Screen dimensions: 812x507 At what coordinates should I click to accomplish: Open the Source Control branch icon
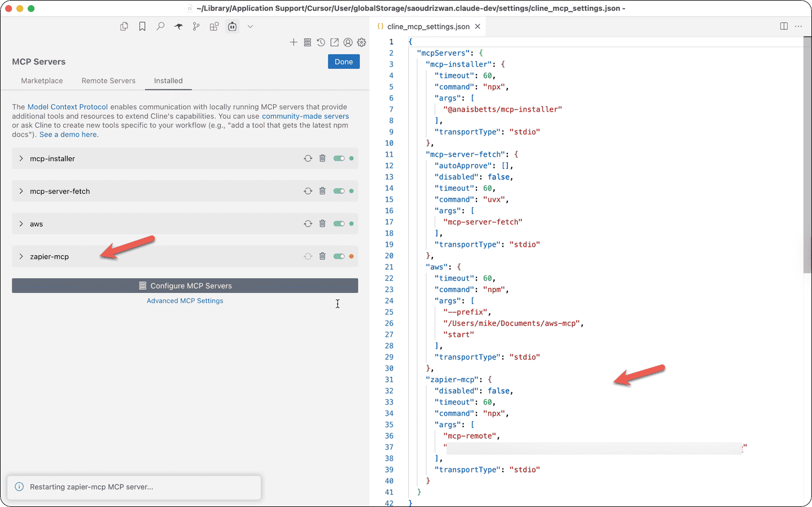pos(196,26)
